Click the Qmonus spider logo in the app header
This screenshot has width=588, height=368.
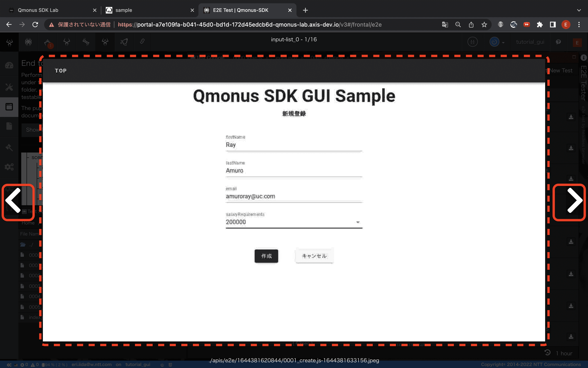(9, 43)
